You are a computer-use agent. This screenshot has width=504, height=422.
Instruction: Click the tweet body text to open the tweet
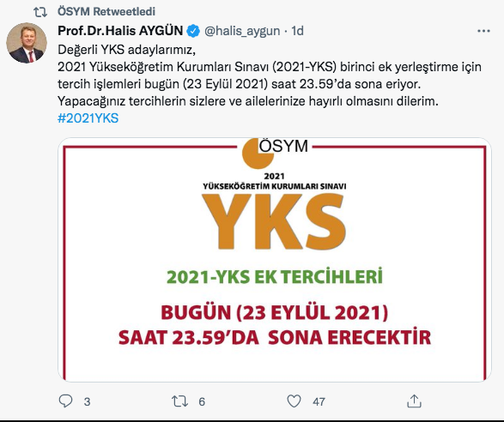click(270, 75)
